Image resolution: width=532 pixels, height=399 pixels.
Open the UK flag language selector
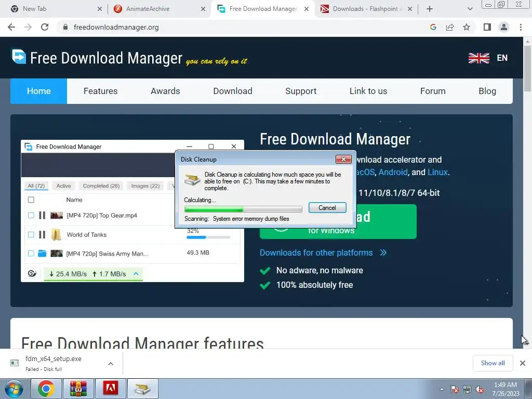tap(478, 58)
